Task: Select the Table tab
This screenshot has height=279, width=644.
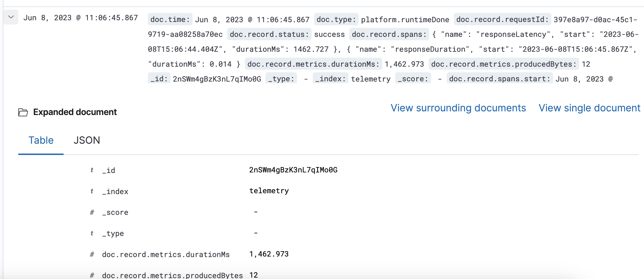Action: [41, 140]
